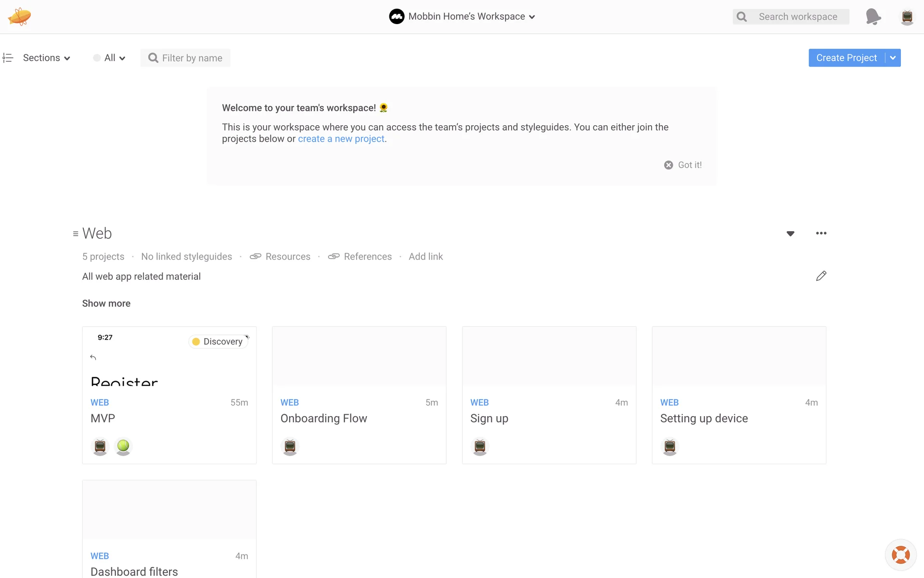Click the sections list icon
Image resolution: width=924 pixels, height=578 pixels.
8,58
